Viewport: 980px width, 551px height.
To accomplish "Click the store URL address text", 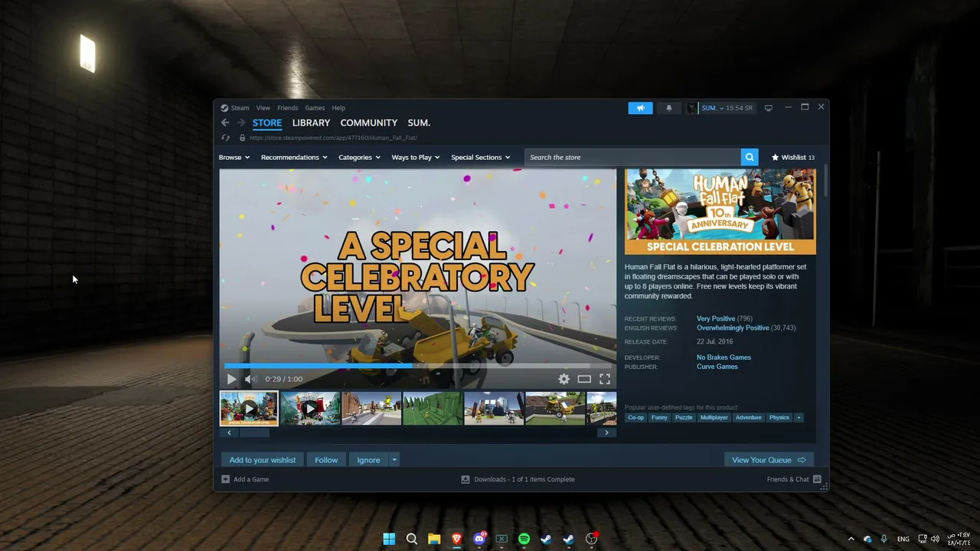I will (333, 138).
